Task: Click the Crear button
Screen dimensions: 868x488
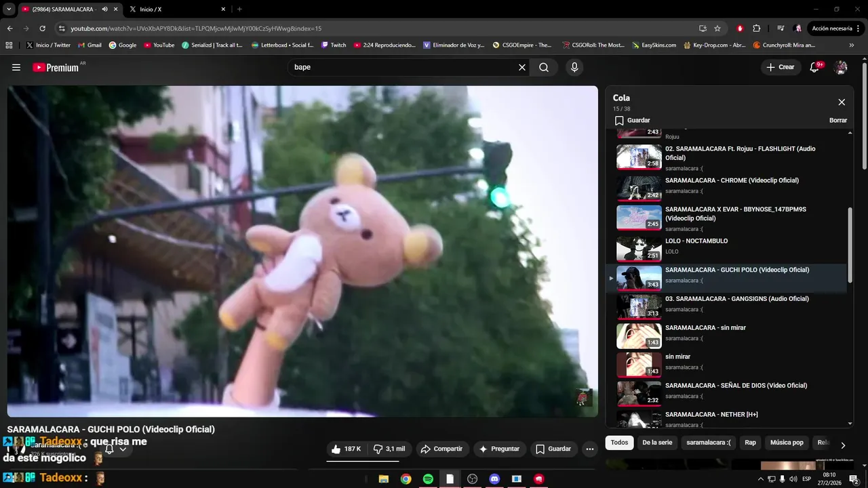Action: pyautogui.click(x=780, y=67)
